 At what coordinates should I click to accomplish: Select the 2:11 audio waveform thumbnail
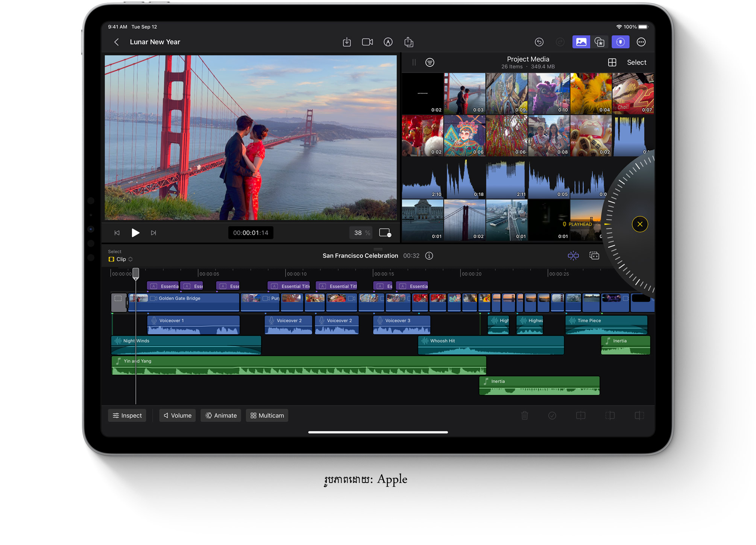click(507, 178)
